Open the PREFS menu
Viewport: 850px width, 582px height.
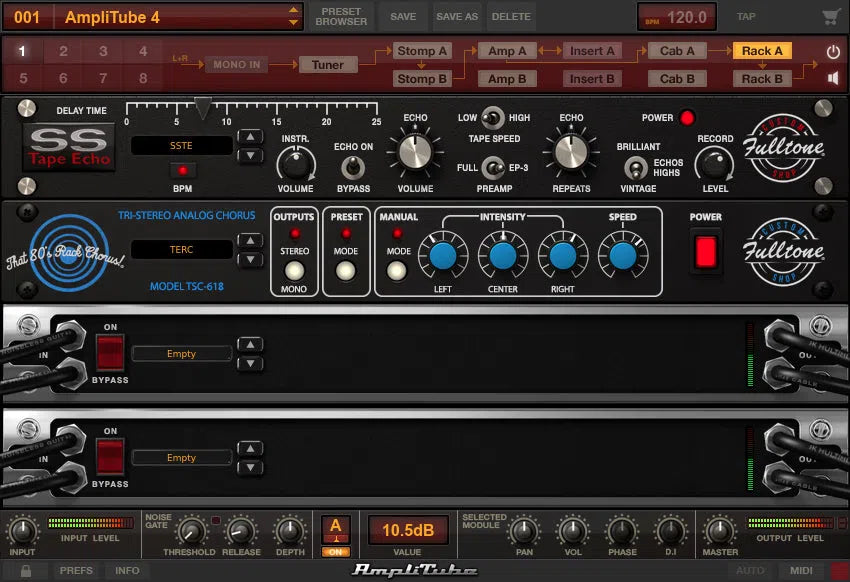[x=75, y=571]
